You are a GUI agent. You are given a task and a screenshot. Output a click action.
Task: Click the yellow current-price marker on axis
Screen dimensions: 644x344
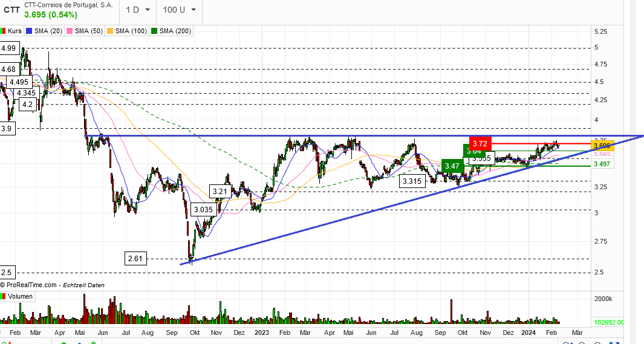click(602, 145)
